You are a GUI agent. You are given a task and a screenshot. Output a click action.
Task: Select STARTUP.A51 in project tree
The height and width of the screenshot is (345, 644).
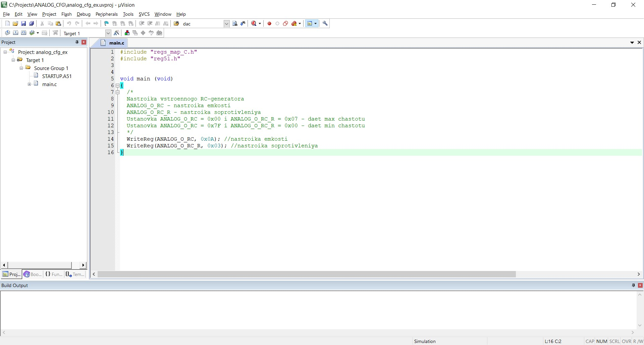click(57, 76)
